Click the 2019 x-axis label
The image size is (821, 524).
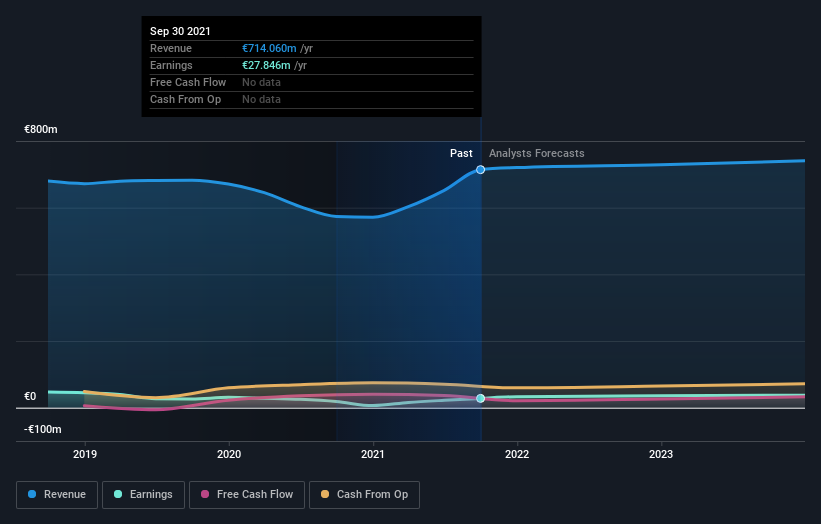tap(85, 454)
